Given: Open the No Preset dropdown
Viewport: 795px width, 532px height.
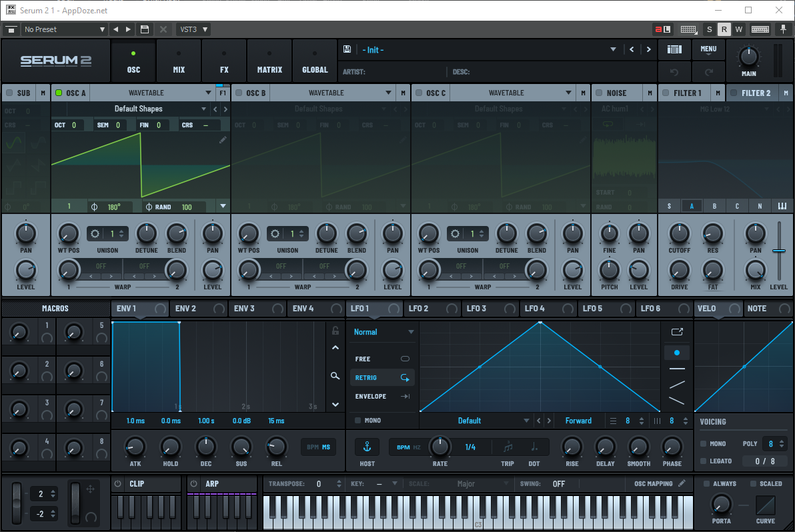Looking at the screenshot, I should [x=63, y=29].
